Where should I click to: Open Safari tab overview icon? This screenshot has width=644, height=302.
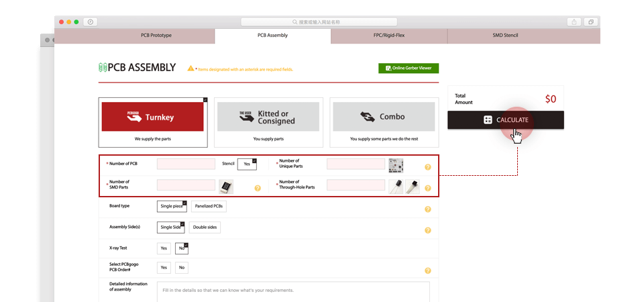click(x=591, y=22)
